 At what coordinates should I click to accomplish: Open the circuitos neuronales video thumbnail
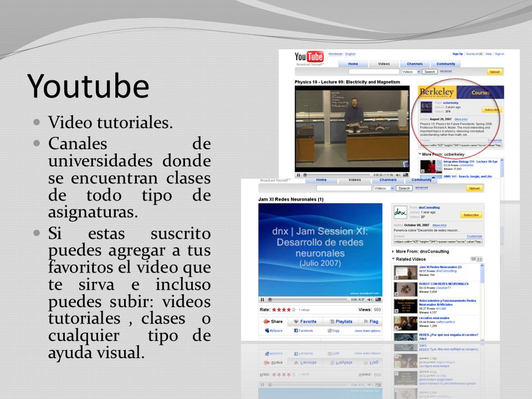click(406, 323)
